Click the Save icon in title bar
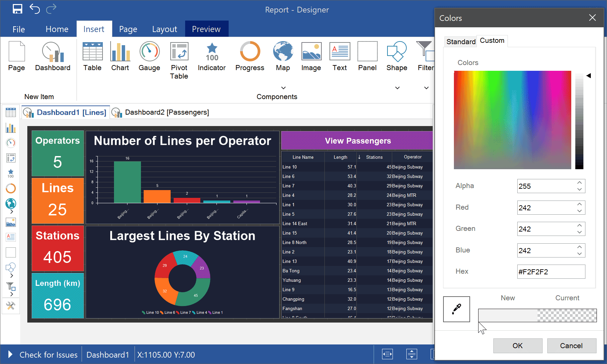Image resolution: width=607 pixels, height=364 pixels. click(x=18, y=9)
